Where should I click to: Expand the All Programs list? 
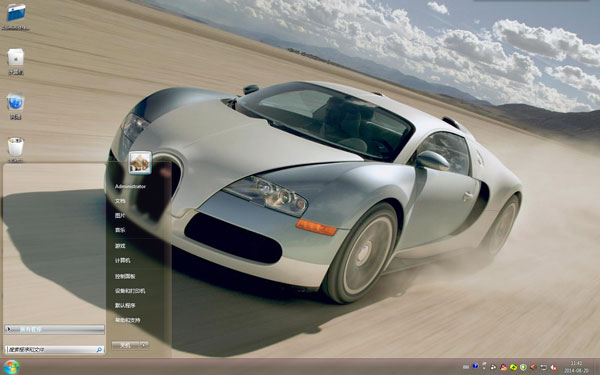pyautogui.click(x=54, y=329)
